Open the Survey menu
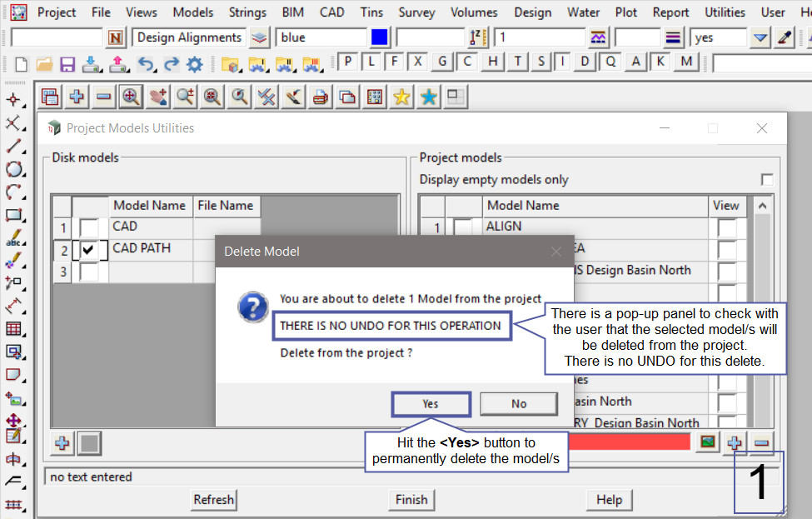812x519 pixels. point(416,12)
